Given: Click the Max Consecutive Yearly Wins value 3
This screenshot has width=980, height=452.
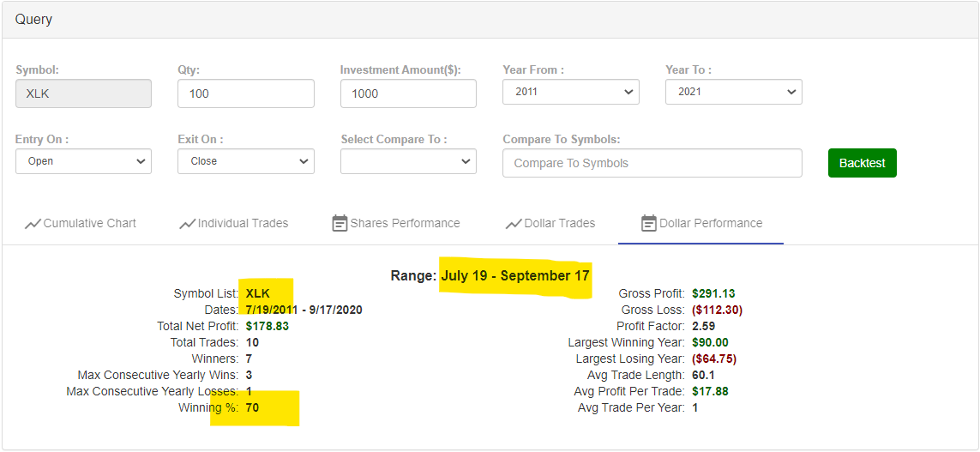Looking at the screenshot, I should (249, 375).
